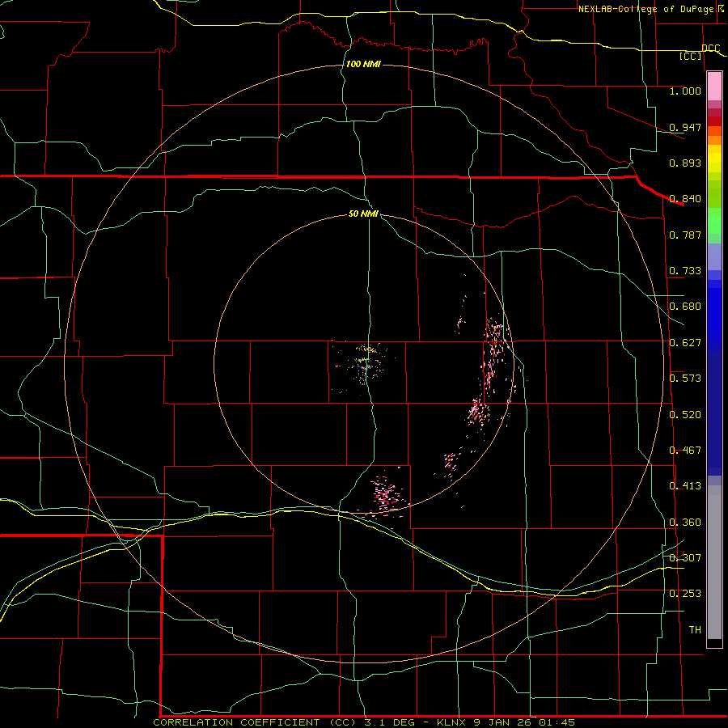Click the 0.467 color scale value
The width and height of the screenshot is (728, 728).
point(685,451)
